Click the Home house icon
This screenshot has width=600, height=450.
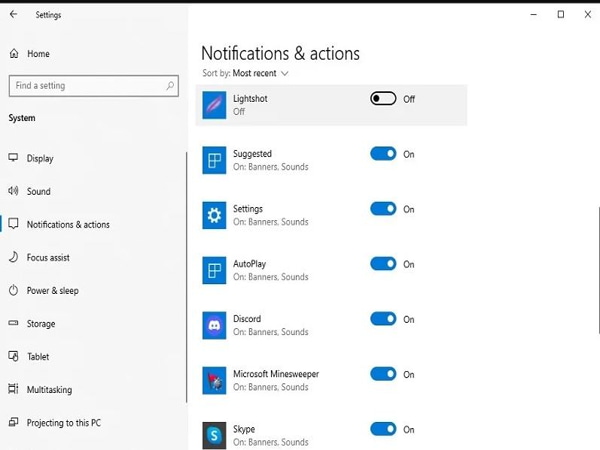14,53
